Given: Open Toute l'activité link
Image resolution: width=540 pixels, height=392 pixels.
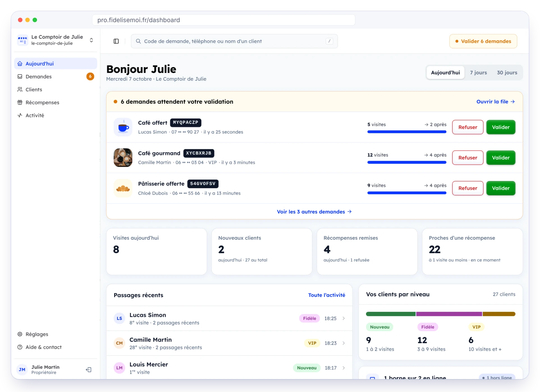Looking at the screenshot, I should [x=327, y=295].
